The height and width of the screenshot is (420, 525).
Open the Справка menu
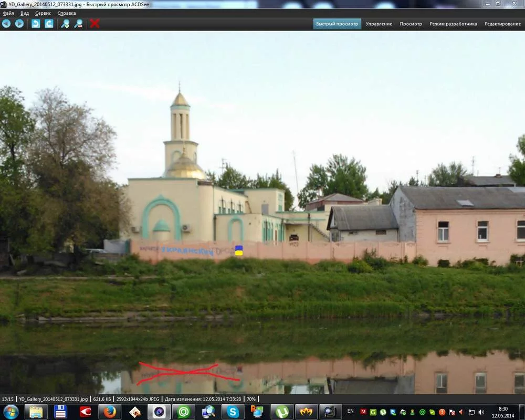click(x=66, y=13)
